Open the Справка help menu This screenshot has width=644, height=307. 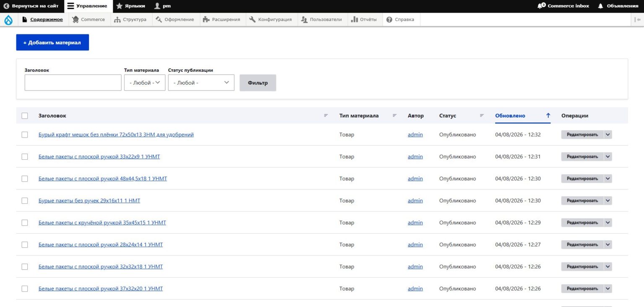400,19
